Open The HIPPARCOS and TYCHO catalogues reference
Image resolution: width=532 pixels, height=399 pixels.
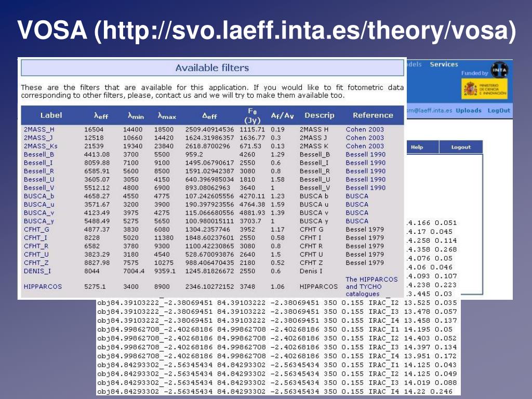[x=371, y=286]
